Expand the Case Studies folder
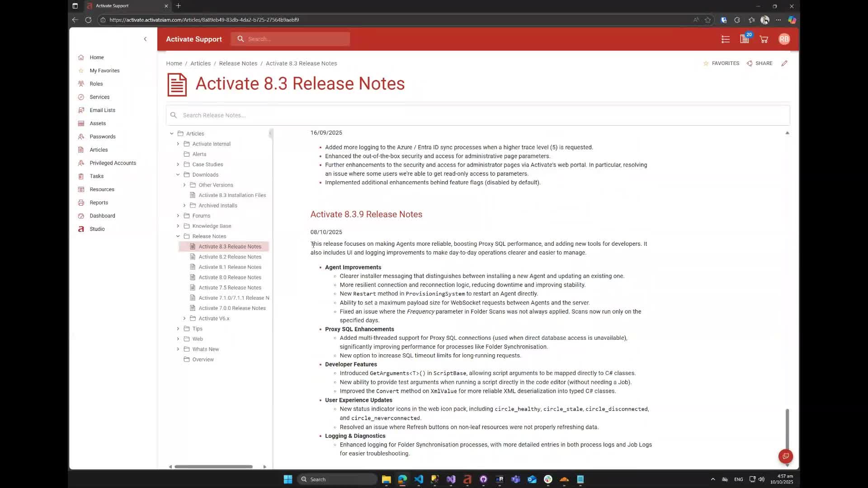868x488 pixels. 178,164
